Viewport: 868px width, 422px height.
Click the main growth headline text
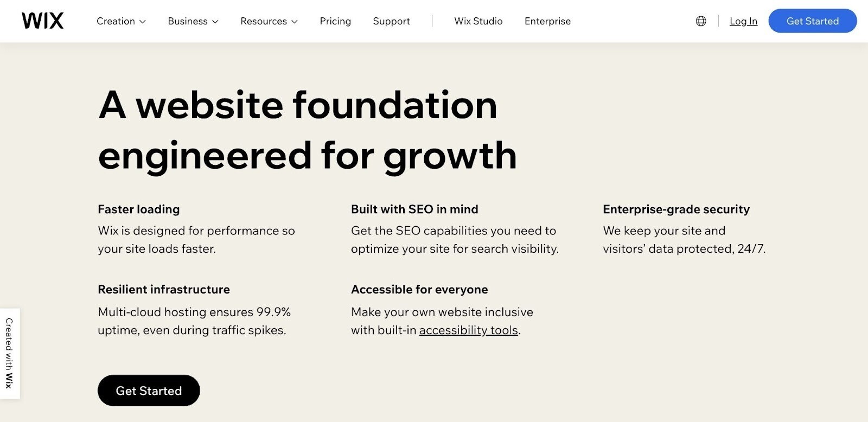point(307,130)
